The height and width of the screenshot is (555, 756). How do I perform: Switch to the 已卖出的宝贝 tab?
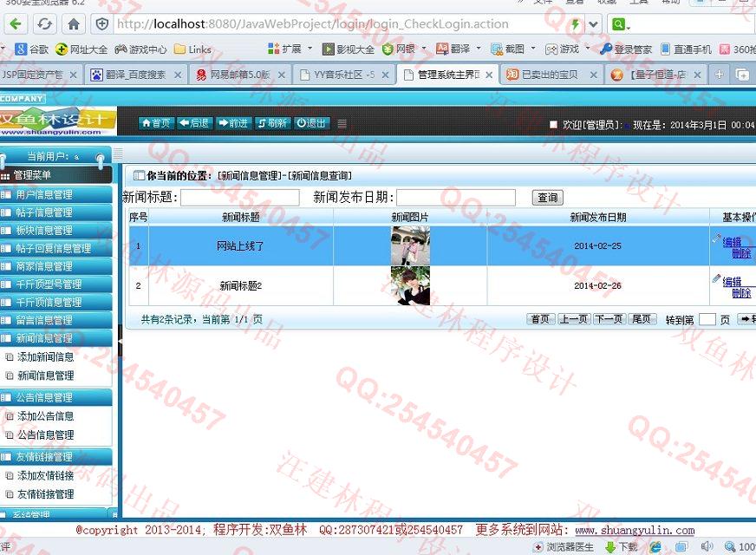551,75
